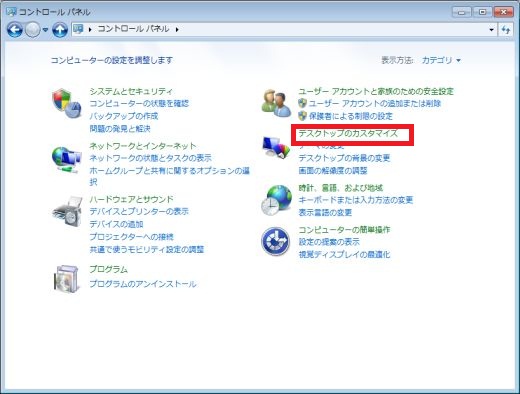The width and height of the screenshot is (520, 394).
Task: Click デスクトップの背景の変更 link
Action: [x=344, y=158]
